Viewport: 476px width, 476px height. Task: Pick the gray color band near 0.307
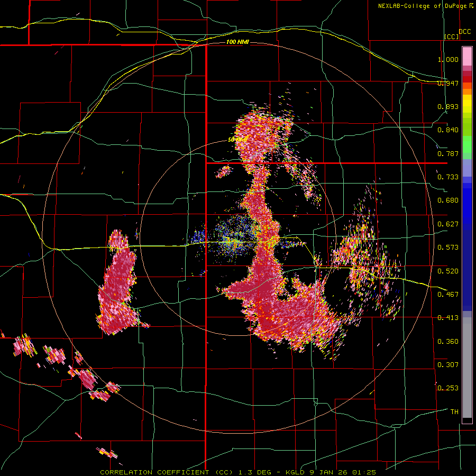pos(467,368)
